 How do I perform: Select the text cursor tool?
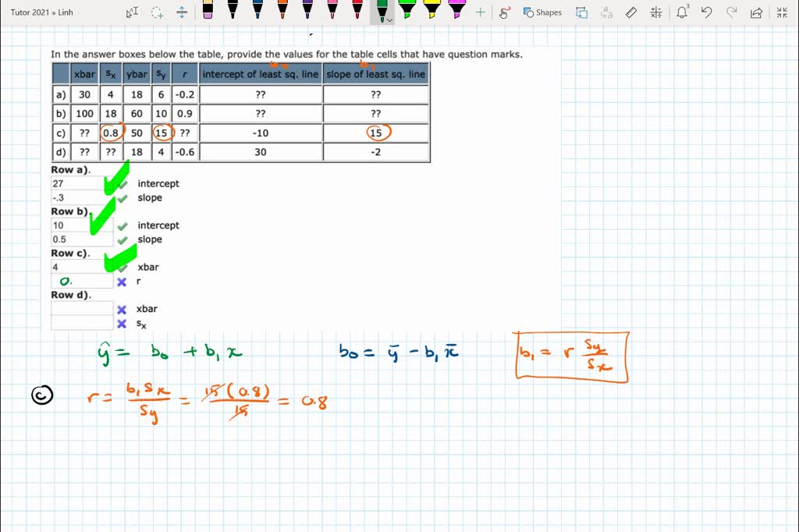[133, 10]
